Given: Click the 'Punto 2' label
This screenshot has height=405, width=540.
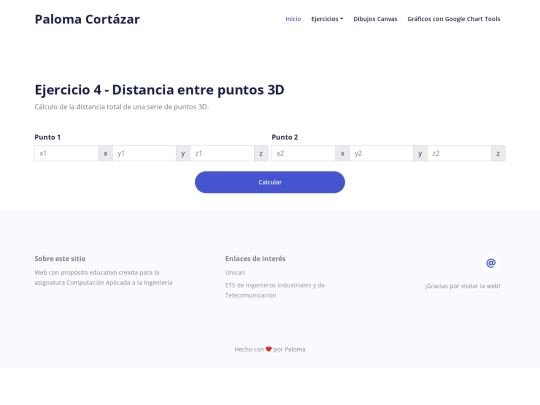Looking at the screenshot, I should pyautogui.click(x=285, y=137).
